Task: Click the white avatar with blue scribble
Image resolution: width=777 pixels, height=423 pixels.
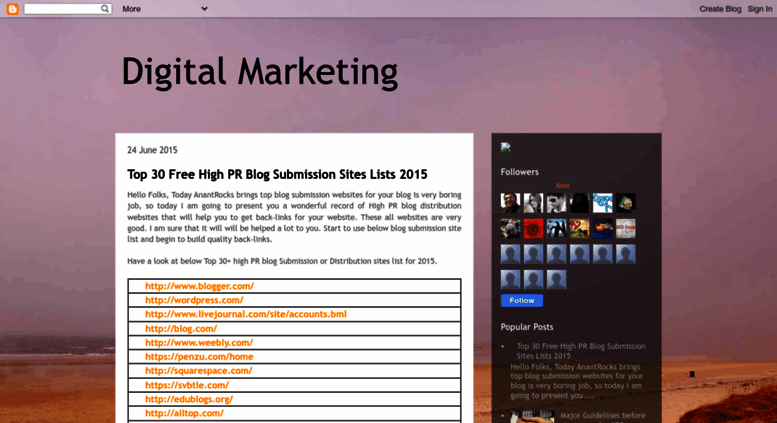Action: [x=603, y=203]
